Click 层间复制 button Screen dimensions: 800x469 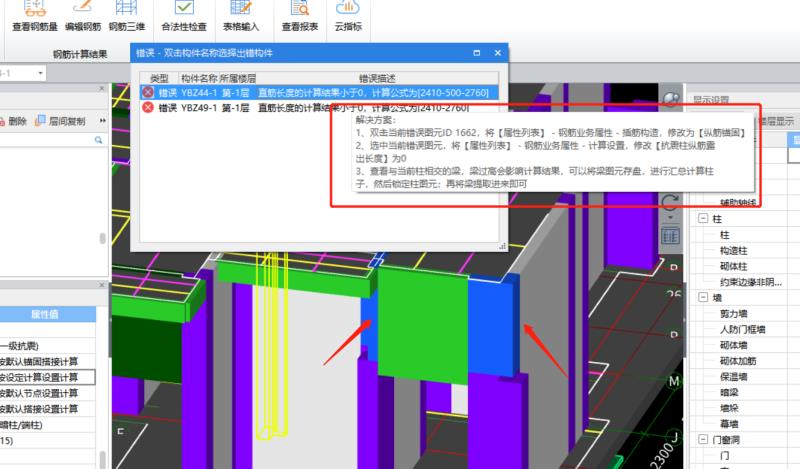[60, 121]
